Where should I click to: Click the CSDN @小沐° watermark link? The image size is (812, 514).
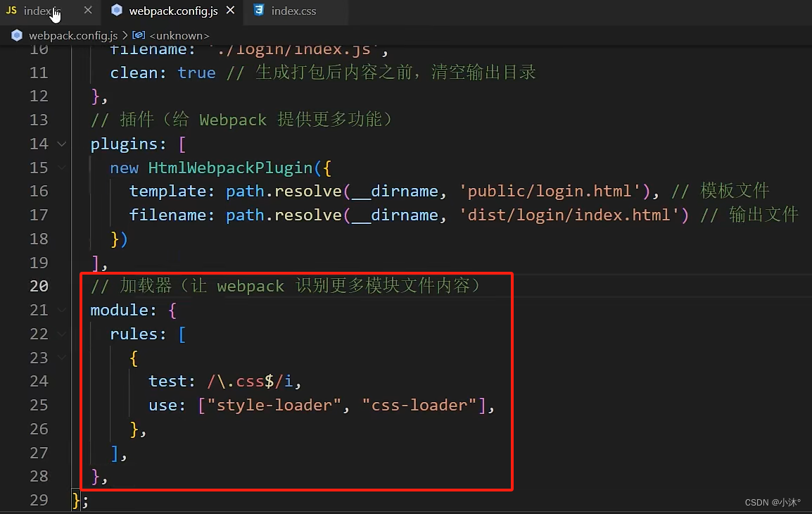tap(772, 502)
